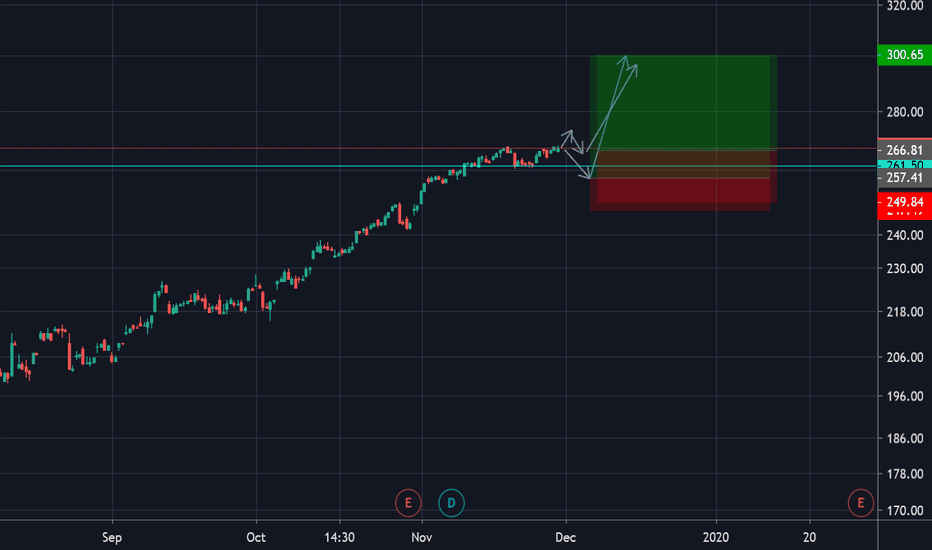Click the upcoming earnings E marker at right
Viewport: 932px width, 550px height.
click(860, 503)
